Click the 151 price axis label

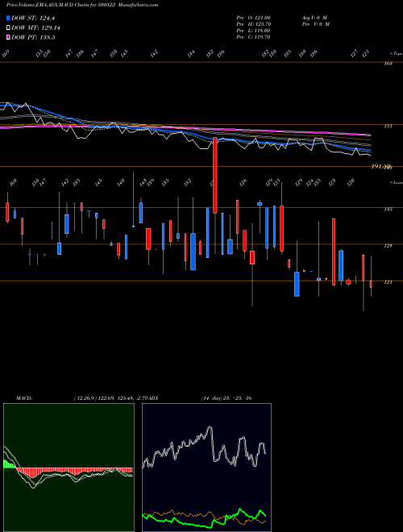click(388, 127)
